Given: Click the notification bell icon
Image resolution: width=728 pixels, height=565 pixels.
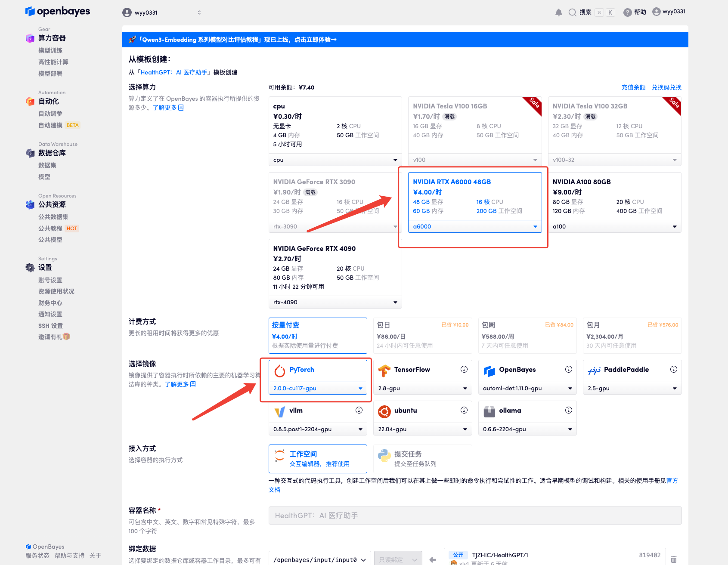Looking at the screenshot, I should tap(558, 12).
